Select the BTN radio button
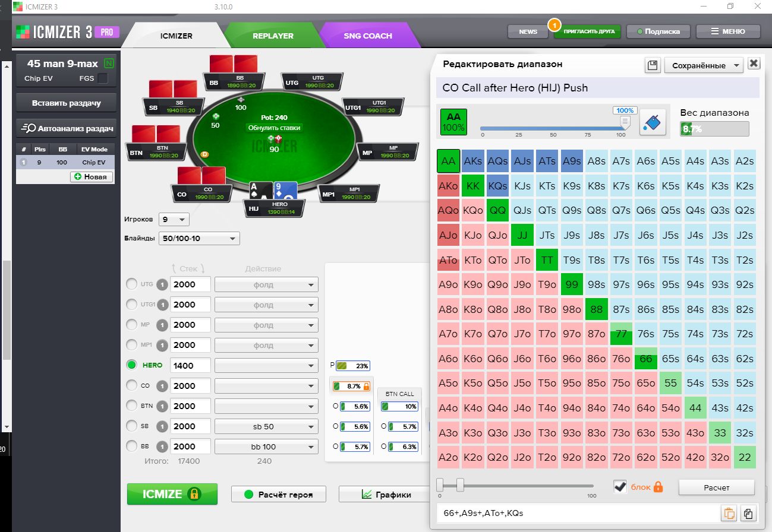772x532 pixels. point(131,406)
